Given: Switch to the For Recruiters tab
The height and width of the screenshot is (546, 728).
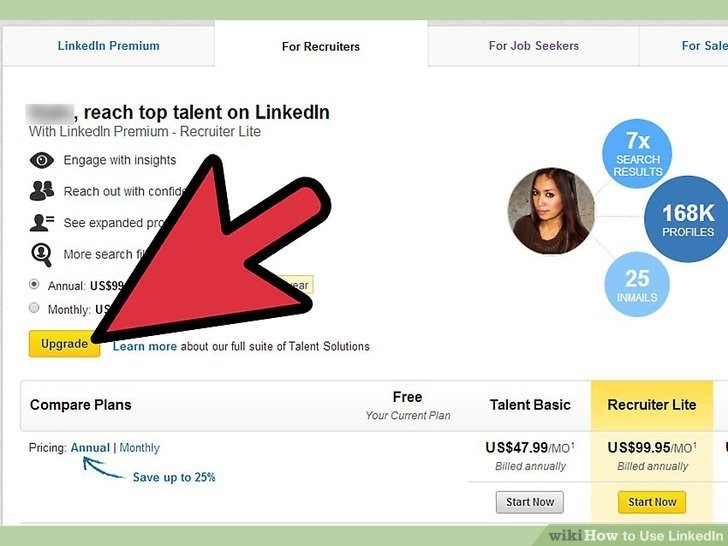Looking at the screenshot, I should pos(321,47).
